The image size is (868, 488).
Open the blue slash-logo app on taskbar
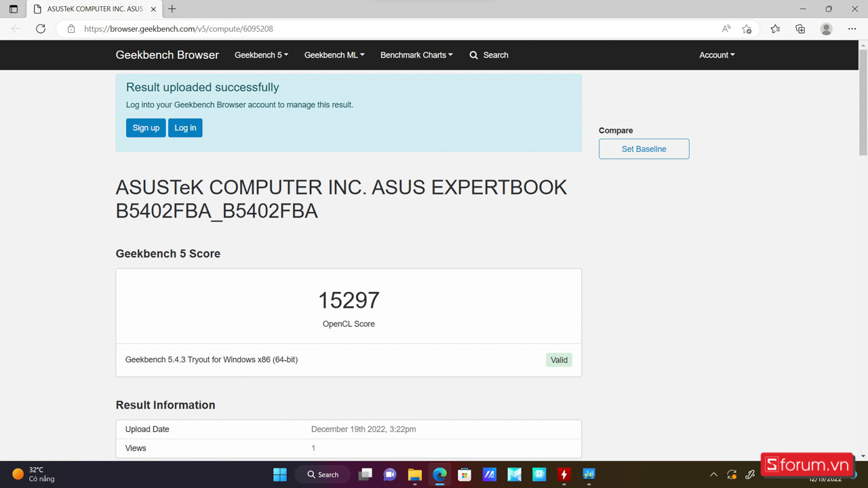tap(489, 474)
